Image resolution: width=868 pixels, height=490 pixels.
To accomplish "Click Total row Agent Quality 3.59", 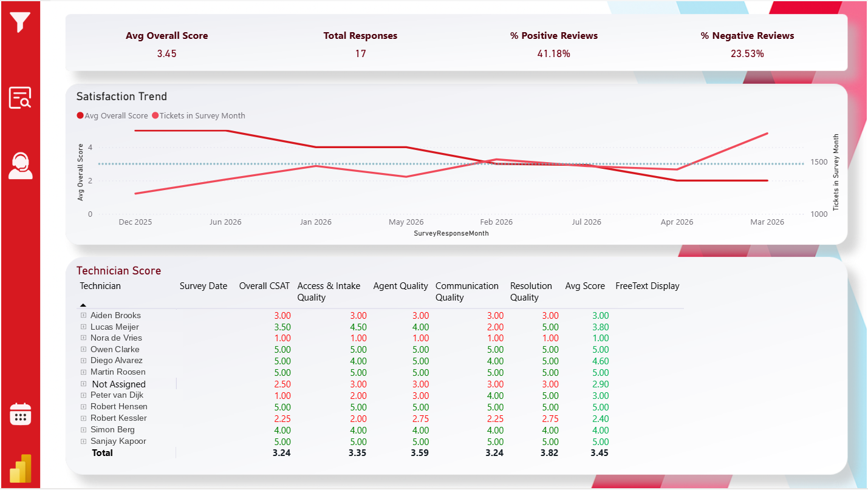I will (420, 453).
